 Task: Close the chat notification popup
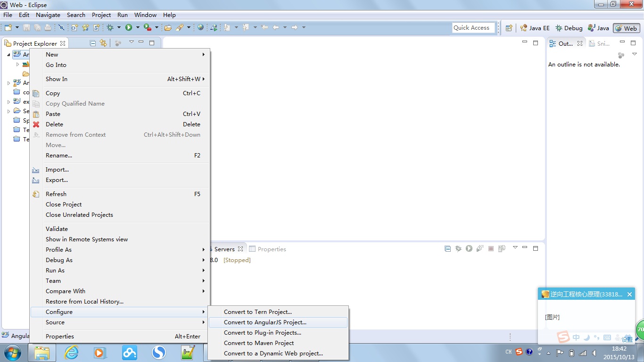click(x=629, y=294)
